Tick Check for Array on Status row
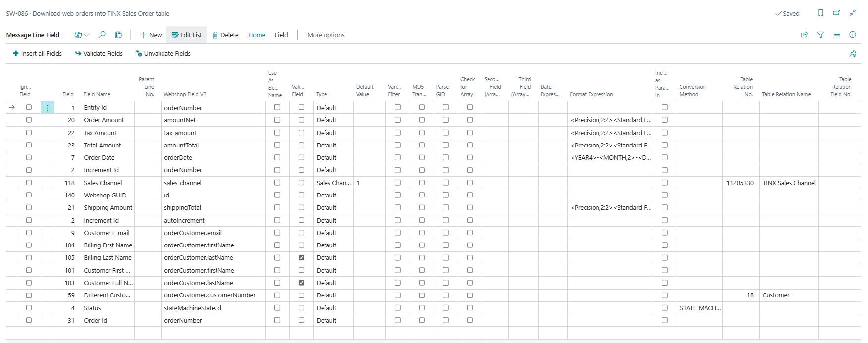 [470, 308]
